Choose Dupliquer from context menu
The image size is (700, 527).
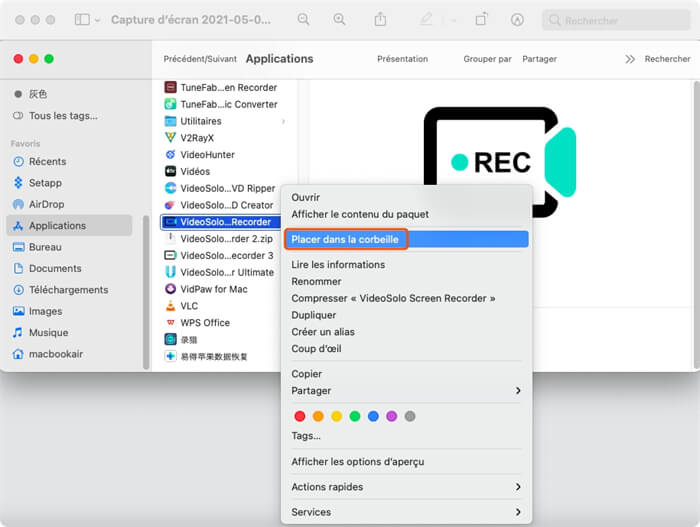pyautogui.click(x=406, y=315)
